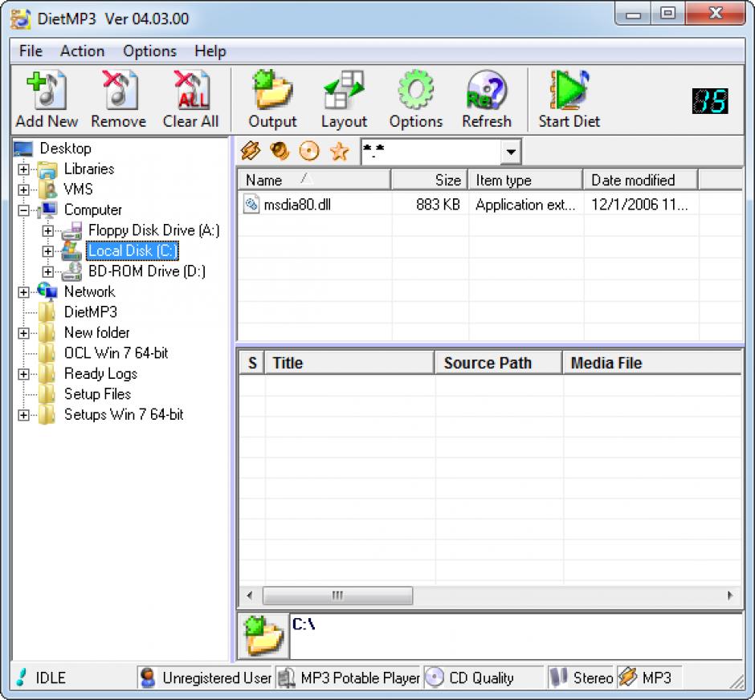Select the Setups Win 7 64-bit folder
755x700 pixels.
(x=124, y=414)
